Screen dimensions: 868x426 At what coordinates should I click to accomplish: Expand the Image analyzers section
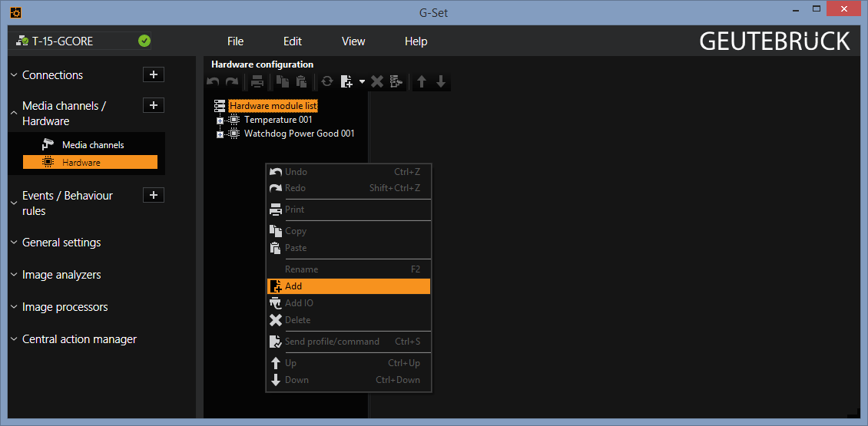14,275
